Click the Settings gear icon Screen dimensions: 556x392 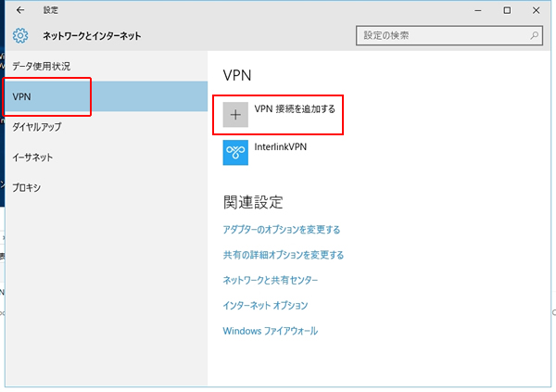(20, 36)
